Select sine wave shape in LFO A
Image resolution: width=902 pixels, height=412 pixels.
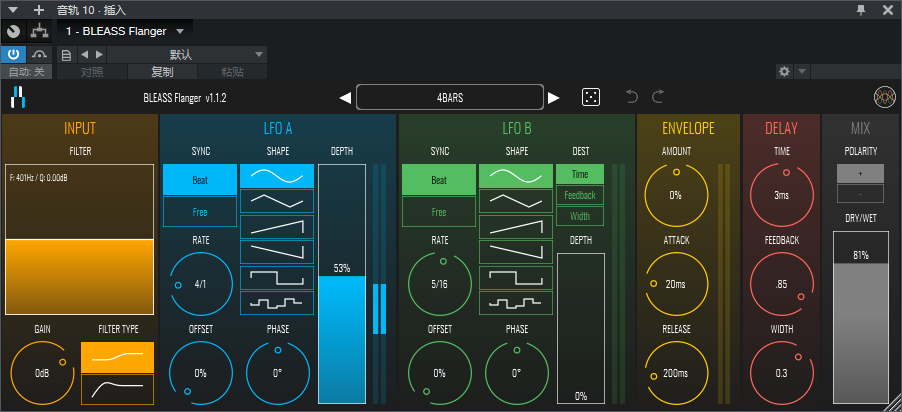tap(277, 176)
